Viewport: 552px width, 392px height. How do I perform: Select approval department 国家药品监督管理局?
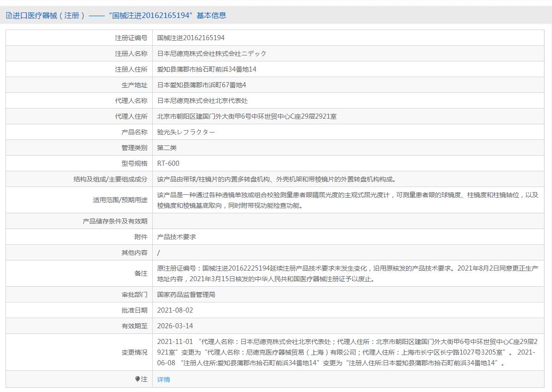186,295
